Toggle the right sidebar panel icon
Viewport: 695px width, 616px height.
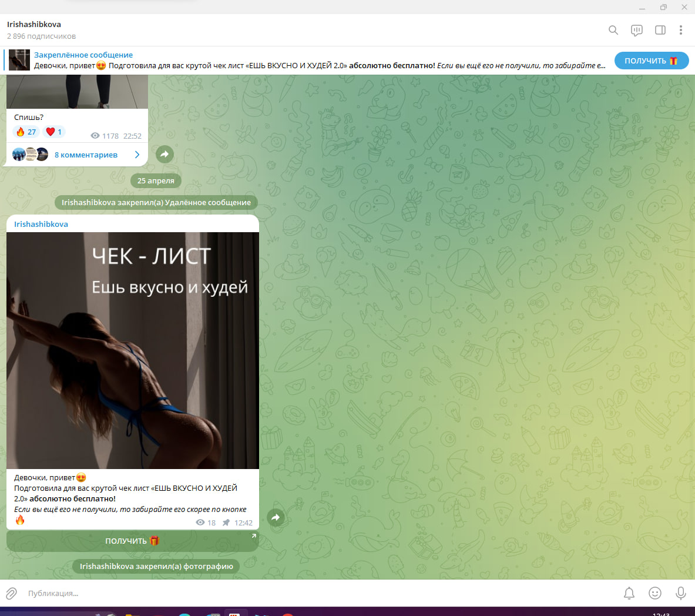(660, 30)
